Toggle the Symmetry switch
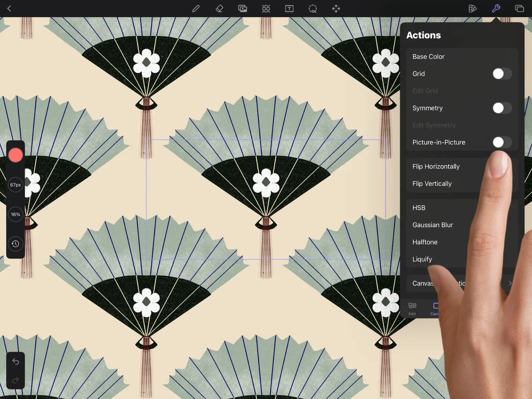Screen dimensions: 532x399 coord(502,108)
